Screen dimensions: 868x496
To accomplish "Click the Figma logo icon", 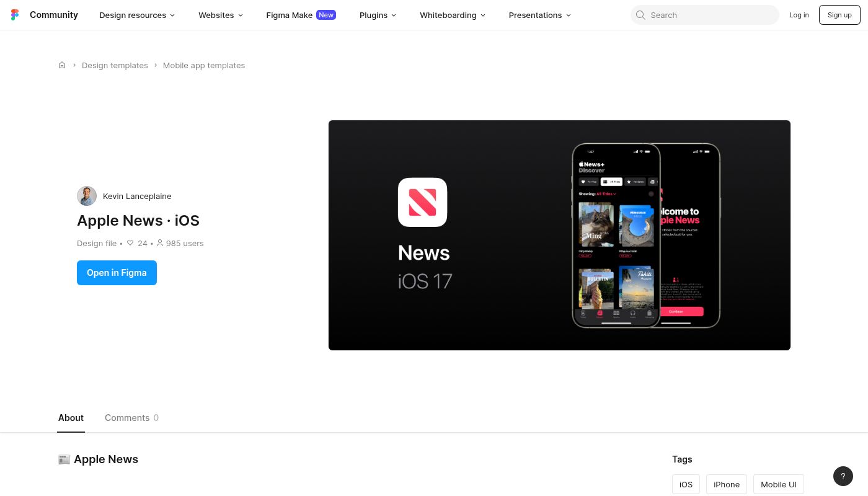I will [15, 15].
